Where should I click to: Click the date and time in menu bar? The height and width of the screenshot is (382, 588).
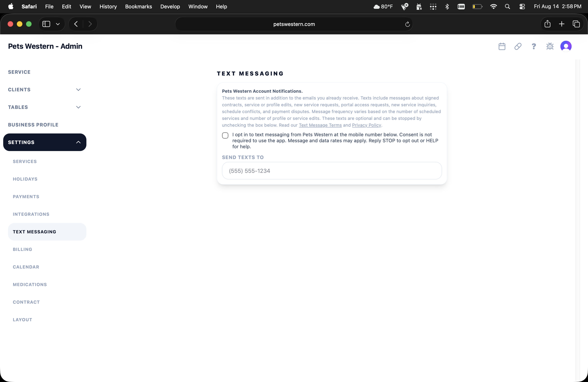point(558,6)
